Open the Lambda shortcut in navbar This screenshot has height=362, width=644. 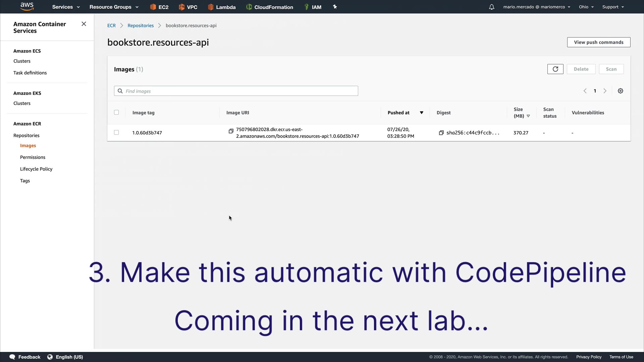coord(222,7)
